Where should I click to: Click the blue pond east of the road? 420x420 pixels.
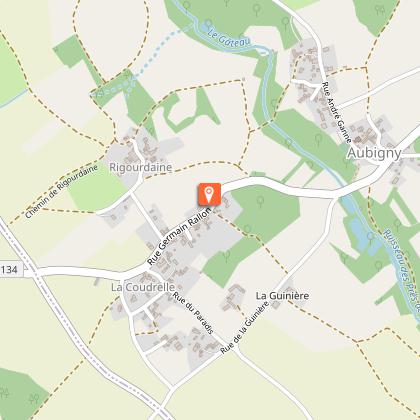tap(363, 233)
